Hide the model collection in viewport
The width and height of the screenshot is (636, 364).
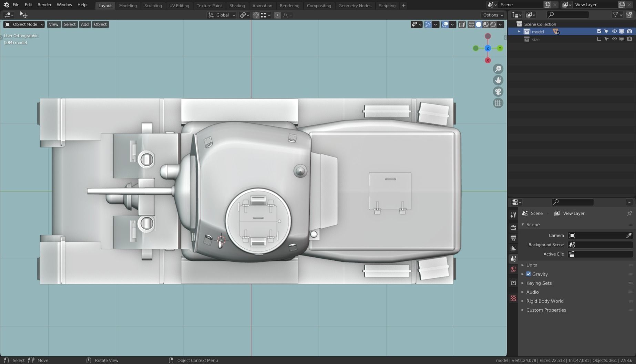coord(614,31)
